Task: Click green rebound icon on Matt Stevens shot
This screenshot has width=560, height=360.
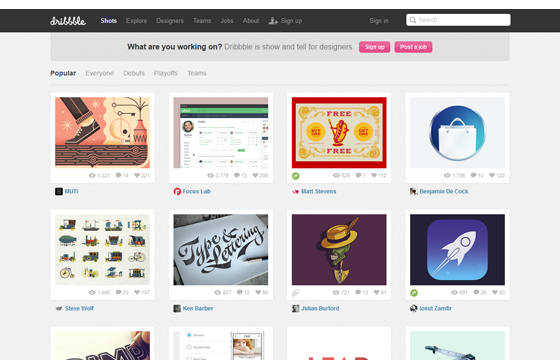Action: click(x=296, y=176)
